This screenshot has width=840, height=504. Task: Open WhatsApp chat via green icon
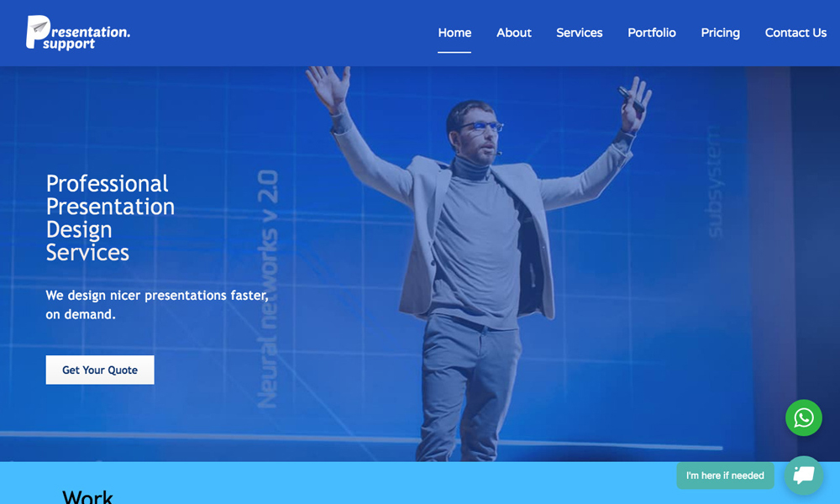pyautogui.click(x=803, y=417)
